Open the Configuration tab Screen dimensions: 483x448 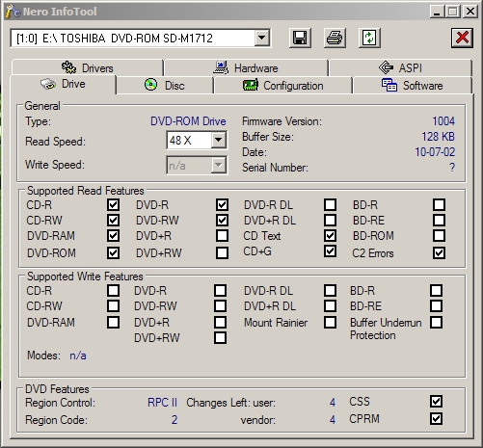pyautogui.click(x=283, y=86)
